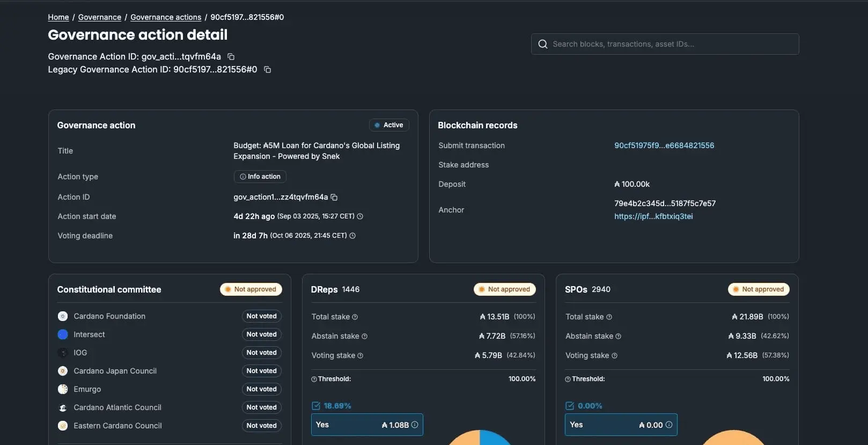
Task: Click the SPOs Threshold info icon
Action: click(568, 379)
